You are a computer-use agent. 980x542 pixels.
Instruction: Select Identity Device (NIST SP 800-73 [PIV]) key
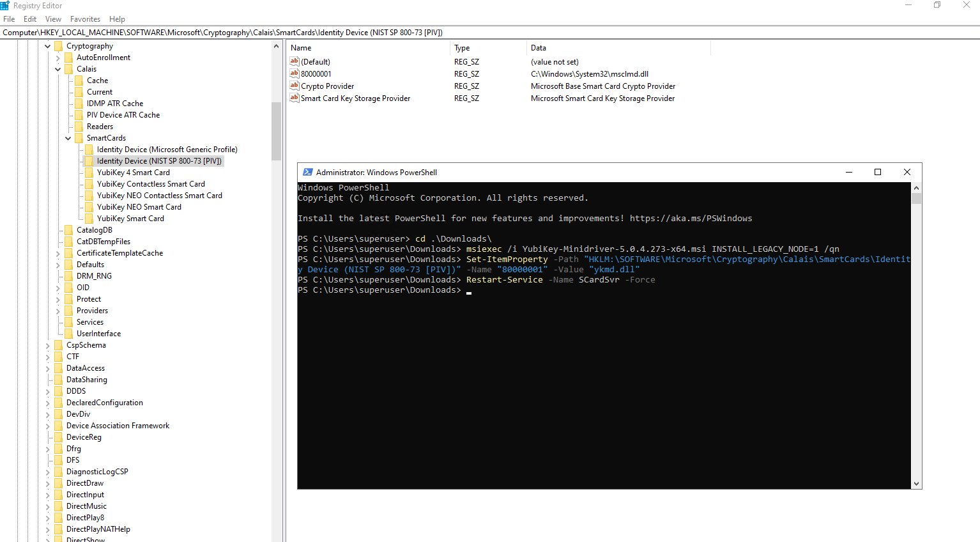159,161
